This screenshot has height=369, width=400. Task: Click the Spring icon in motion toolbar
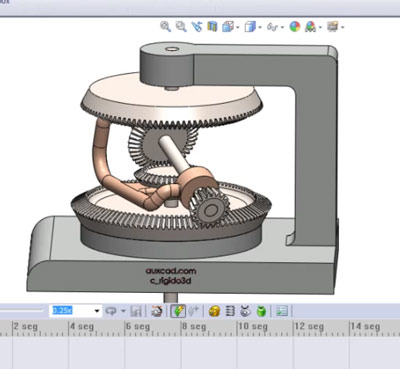tap(230, 311)
